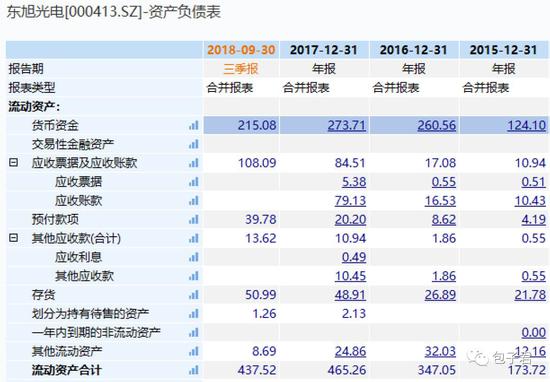Screen dimensions: 550x382
Task: Open chart icon for 应收票据 row
Action: [194, 182]
